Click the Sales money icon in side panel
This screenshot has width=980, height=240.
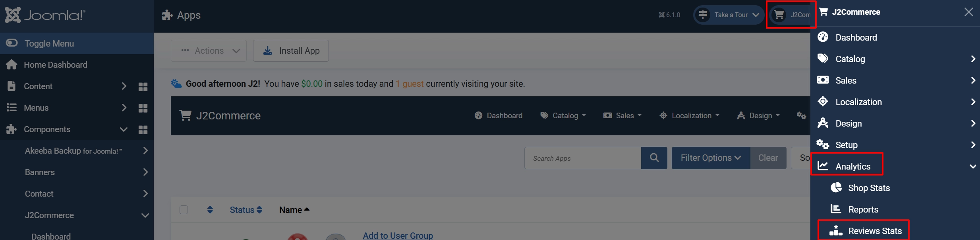[x=823, y=80]
